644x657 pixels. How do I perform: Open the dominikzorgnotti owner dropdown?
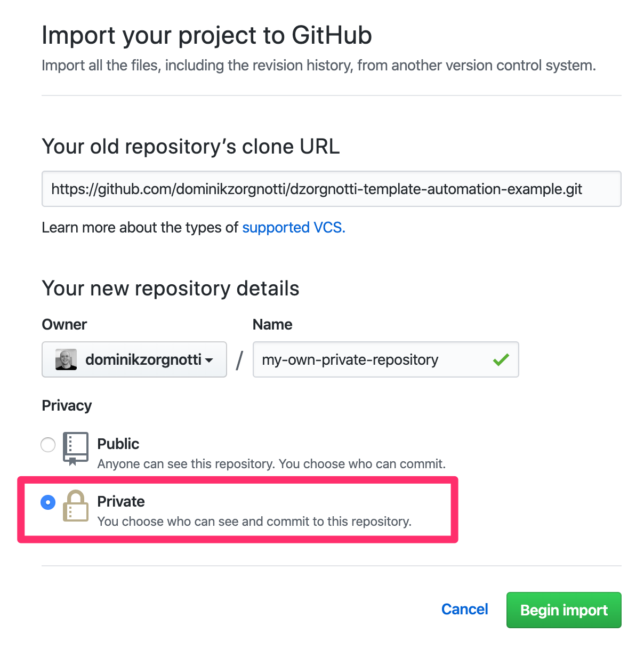pos(134,359)
